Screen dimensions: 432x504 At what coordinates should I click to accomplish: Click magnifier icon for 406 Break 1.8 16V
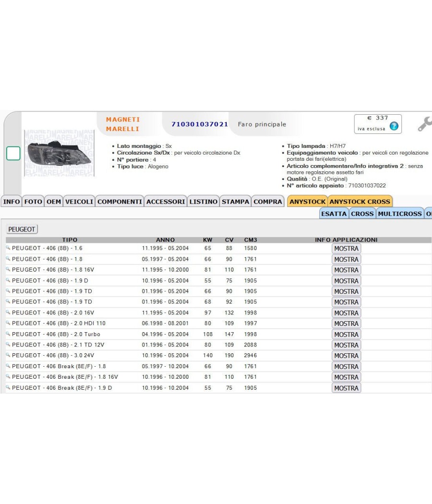(x=8, y=377)
